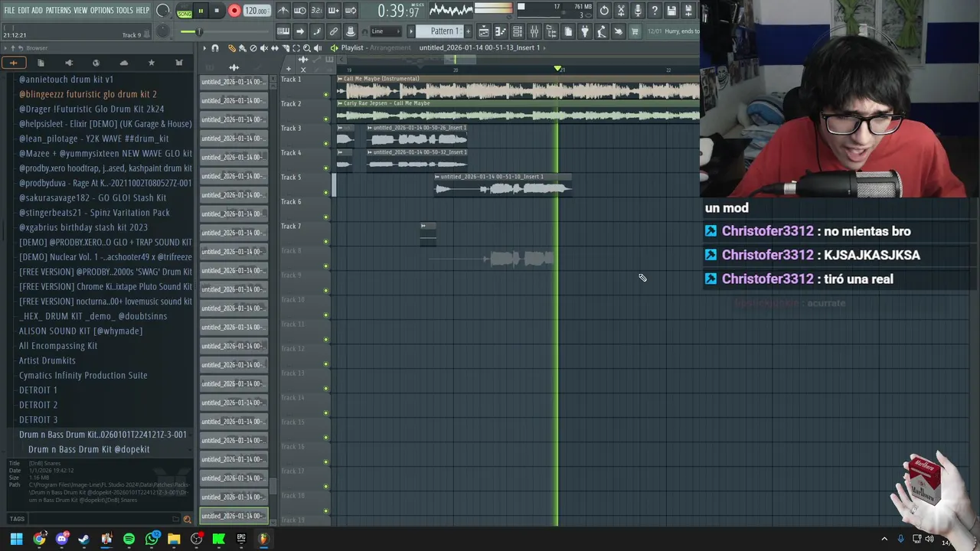980x551 pixels.
Task: Click Track 5 label in playlist
Action: (x=291, y=177)
